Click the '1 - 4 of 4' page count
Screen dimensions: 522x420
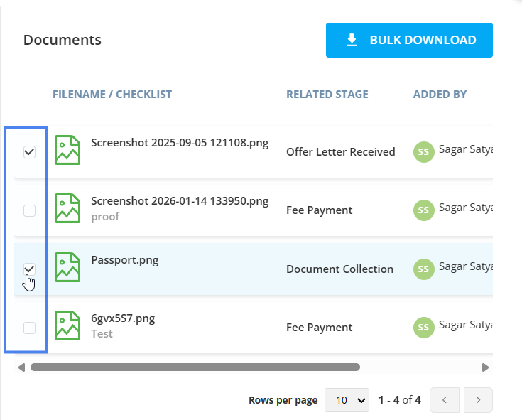click(x=399, y=400)
